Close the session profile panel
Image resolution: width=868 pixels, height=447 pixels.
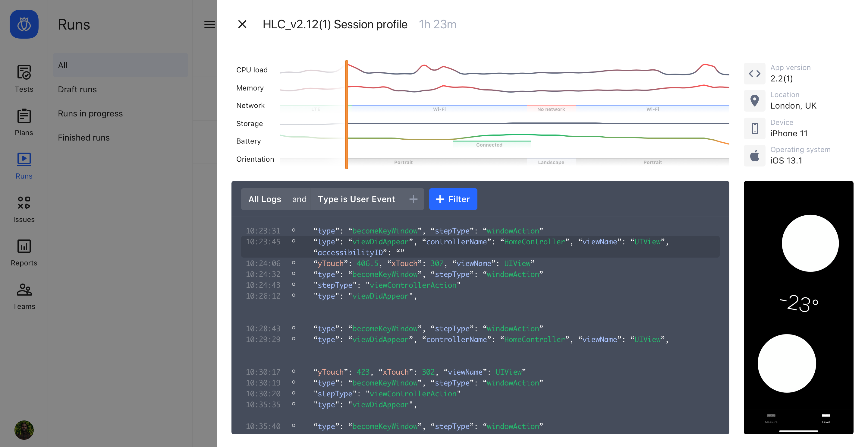242,24
